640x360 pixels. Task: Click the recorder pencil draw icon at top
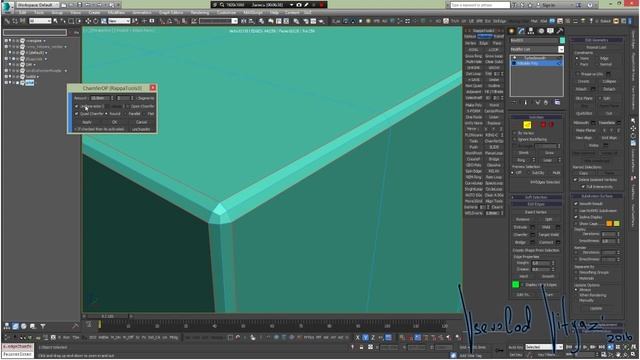pos(306,5)
